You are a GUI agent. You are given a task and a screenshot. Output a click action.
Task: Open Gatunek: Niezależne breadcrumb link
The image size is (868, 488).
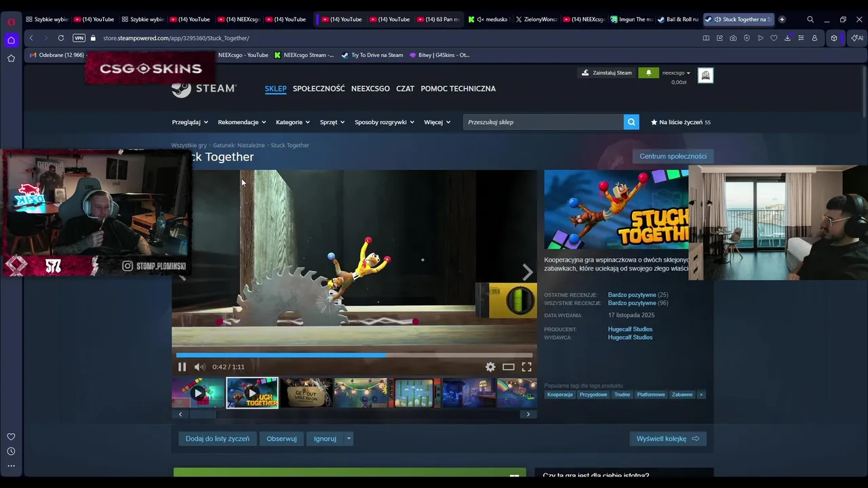tap(239, 145)
